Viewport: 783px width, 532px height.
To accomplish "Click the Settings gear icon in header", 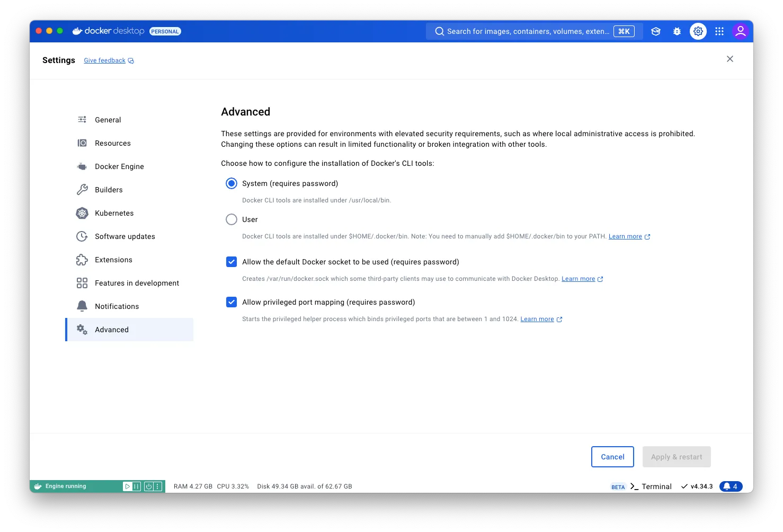I will [x=698, y=31].
